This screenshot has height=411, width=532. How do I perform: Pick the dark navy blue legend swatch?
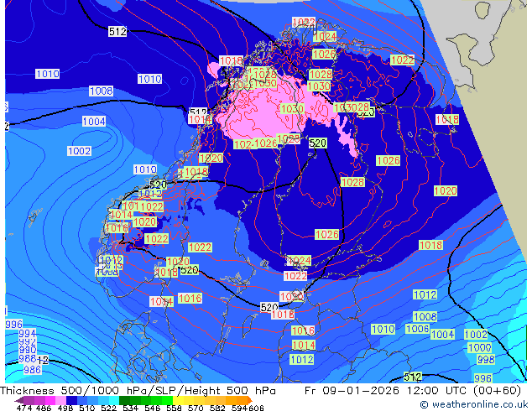(71, 400)
